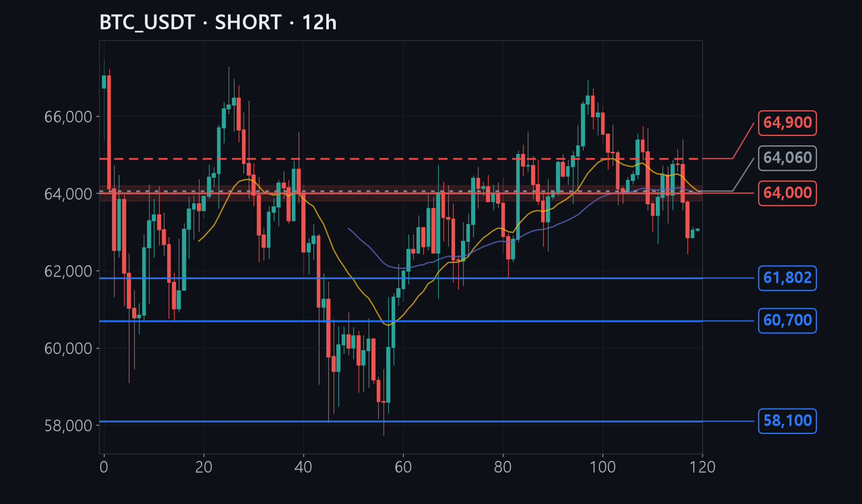Click the x-axis tick label 100
Screen dimensions: 862x504
click(x=603, y=467)
